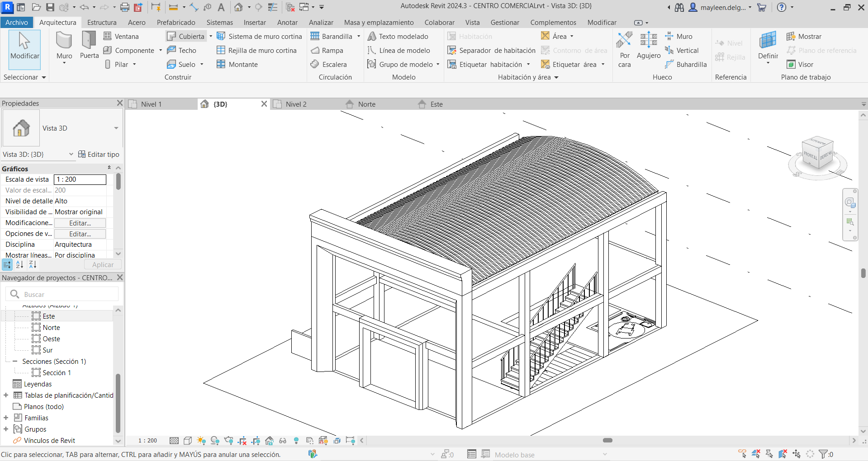Image resolution: width=868 pixels, height=461 pixels.
Task: Open the Gestionar ribbon tab
Action: pyautogui.click(x=505, y=22)
